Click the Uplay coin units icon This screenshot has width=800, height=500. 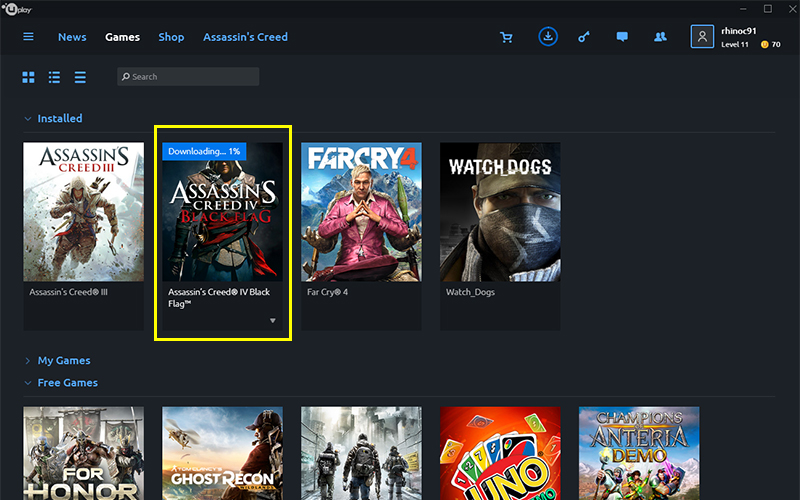pyautogui.click(x=764, y=44)
